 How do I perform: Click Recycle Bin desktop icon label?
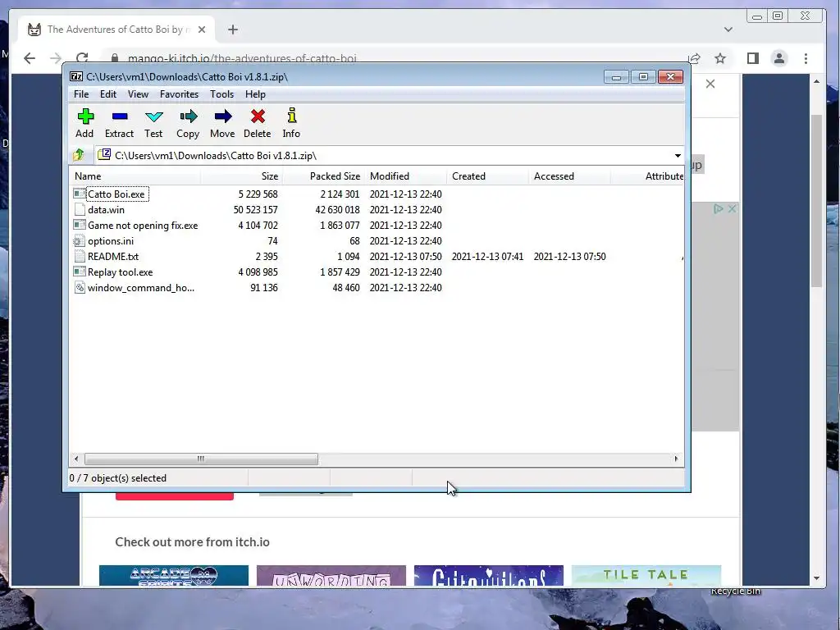(x=736, y=591)
